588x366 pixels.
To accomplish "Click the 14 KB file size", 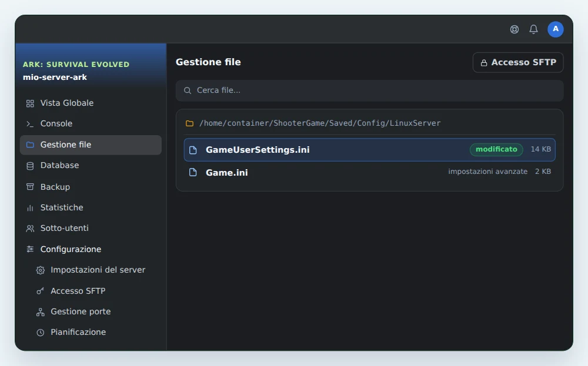I will [541, 149].
